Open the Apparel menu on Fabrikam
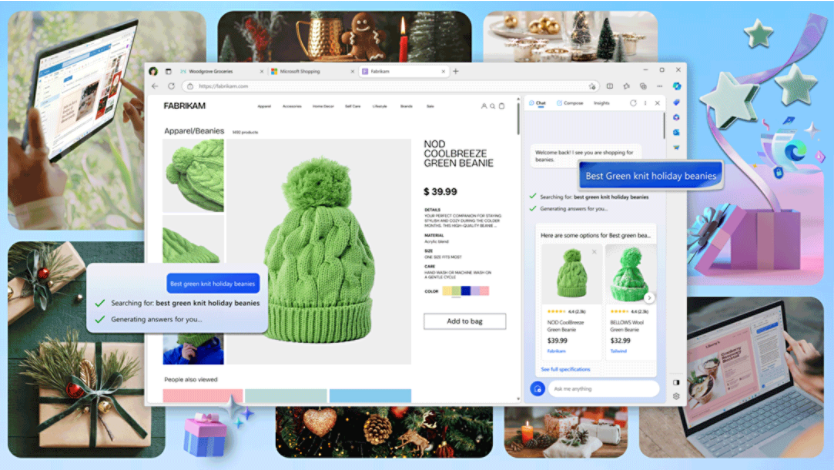Viewport: 834px width, 470px height. coord(264,106)
